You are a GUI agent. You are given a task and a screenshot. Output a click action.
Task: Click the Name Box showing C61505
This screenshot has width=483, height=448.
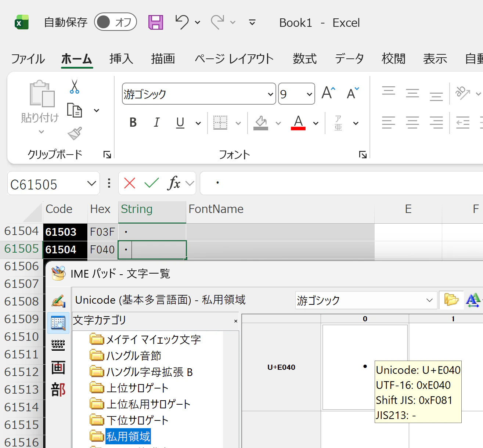[54, 183]
